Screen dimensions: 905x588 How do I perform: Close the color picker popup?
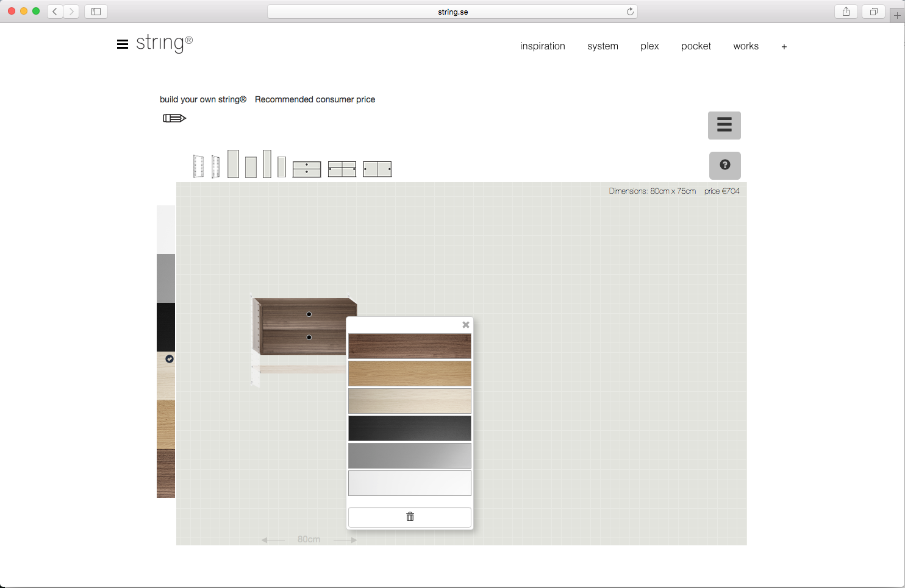(x=466, y=325)
